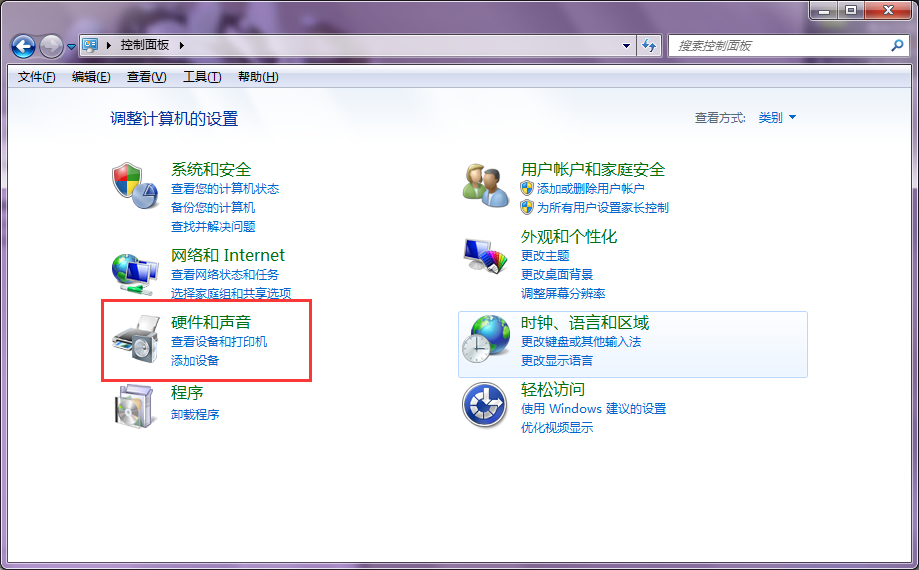Viewport: 919px width, 570px height.
Task: Click the 网络和 Internet heading link
Action: pos(227,255)
